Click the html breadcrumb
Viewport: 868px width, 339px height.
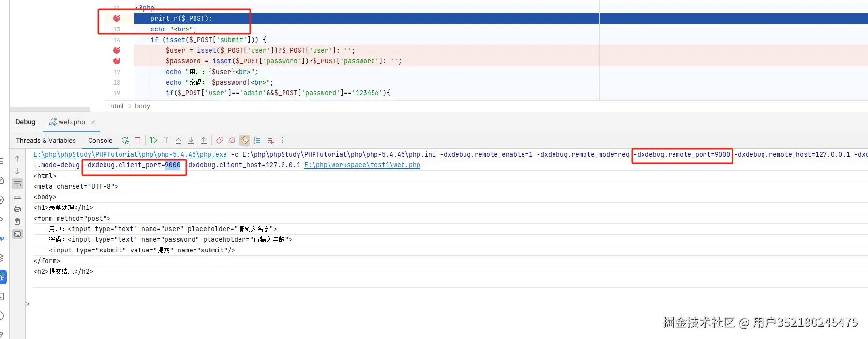tap(117, 106)
